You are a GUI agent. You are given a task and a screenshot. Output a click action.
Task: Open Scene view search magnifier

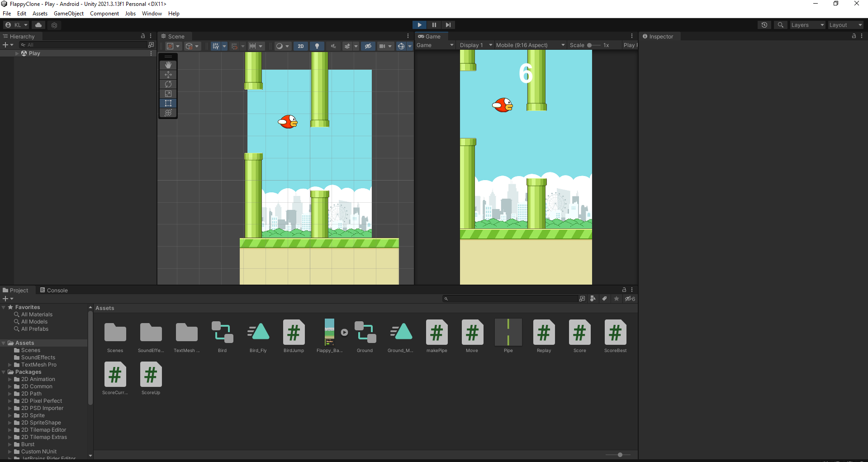point(780,24)
